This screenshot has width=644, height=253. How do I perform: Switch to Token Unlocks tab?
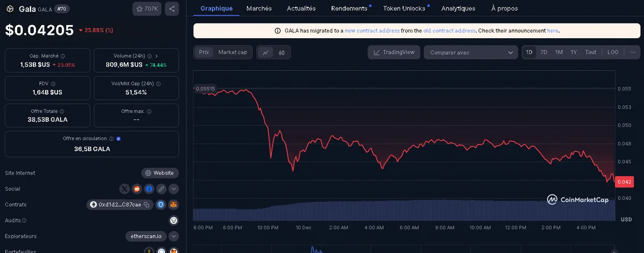(404, 9)
